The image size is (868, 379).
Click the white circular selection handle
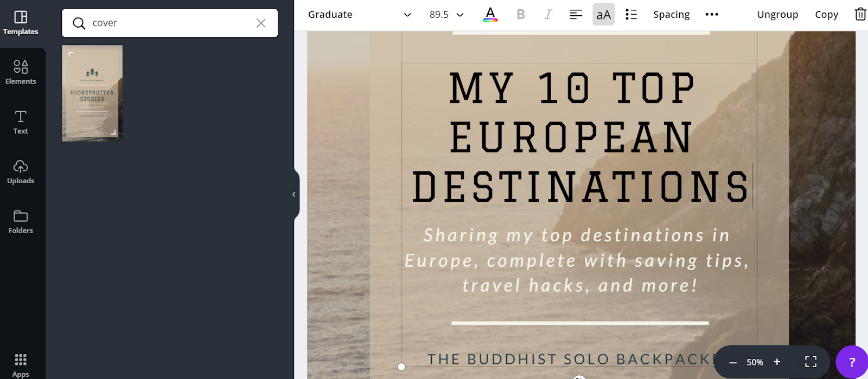pyautogui.click(x=401, y=367)
